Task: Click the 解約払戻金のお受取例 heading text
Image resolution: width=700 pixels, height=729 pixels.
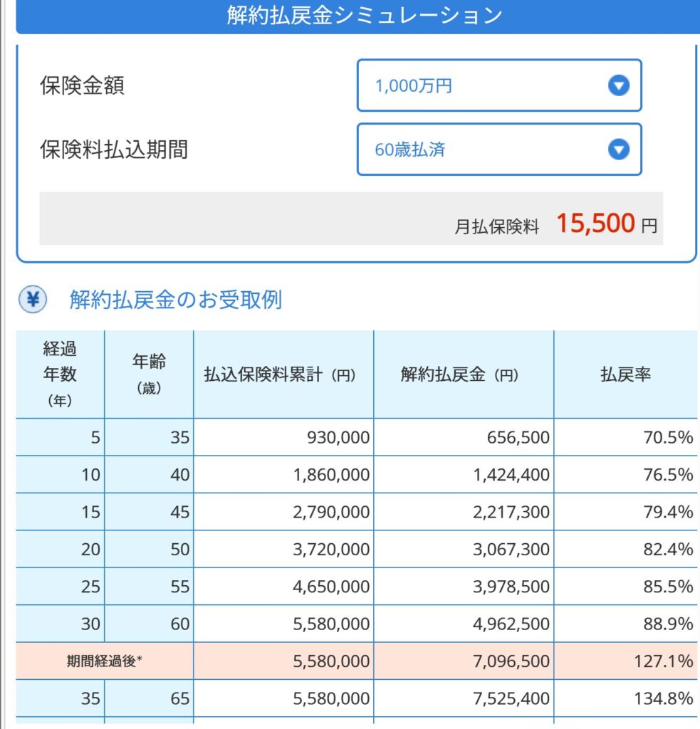Action: 175,300
